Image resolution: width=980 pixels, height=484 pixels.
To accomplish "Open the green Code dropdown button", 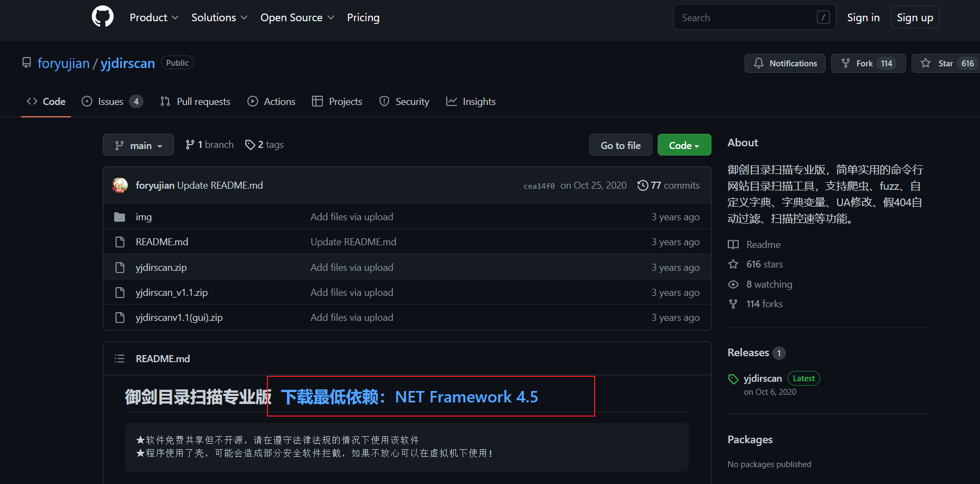I will click(684, 145).
